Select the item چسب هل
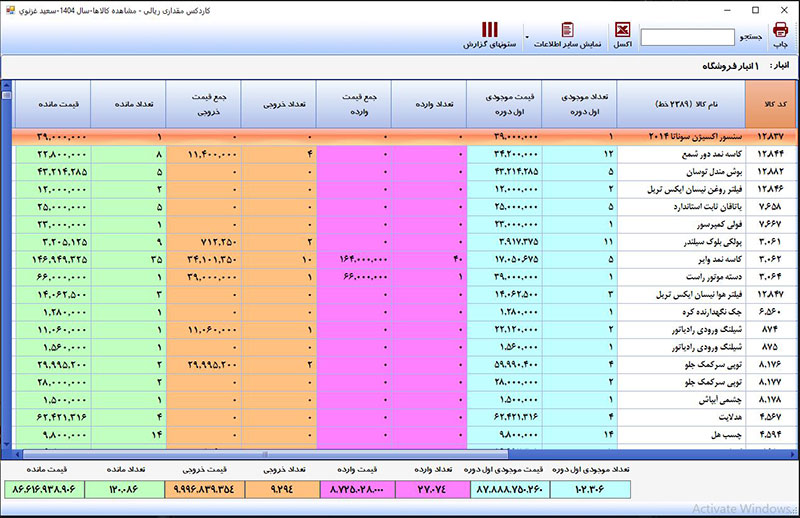The image size is (800, 518). (x=727, y=435)
